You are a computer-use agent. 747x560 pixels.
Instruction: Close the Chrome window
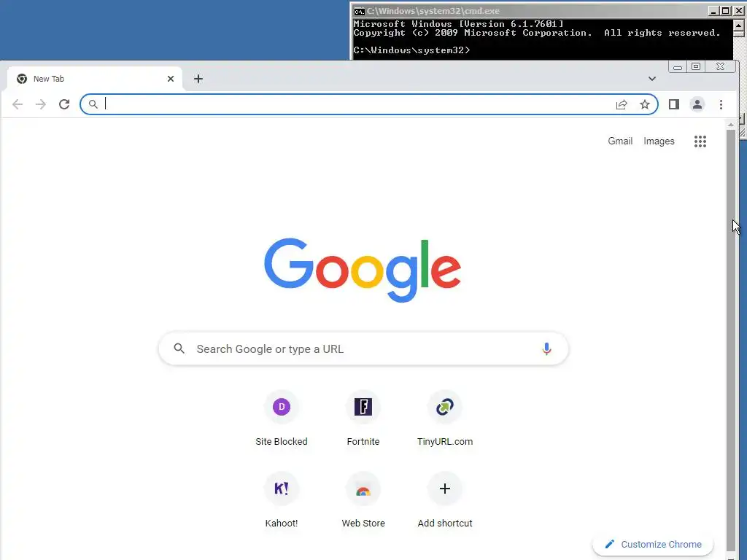click(x=720, y=66)
